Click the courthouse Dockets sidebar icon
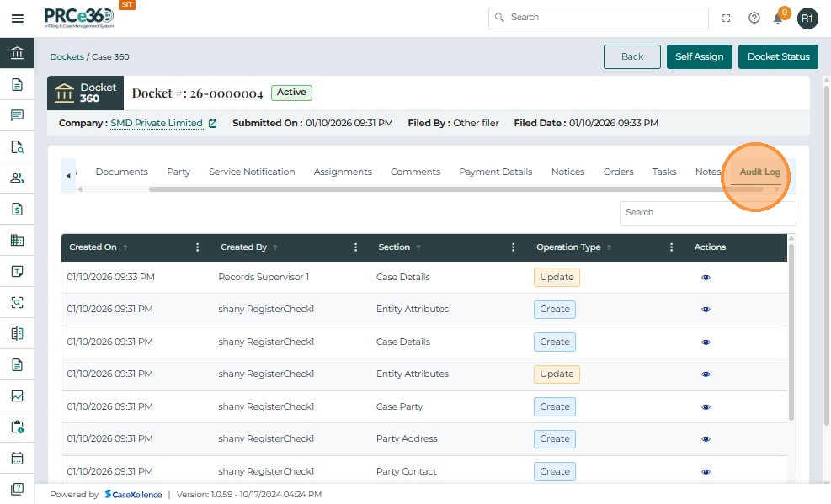This screenshot has width=831, height=504. pyautogui.click(x=17, y=54)
